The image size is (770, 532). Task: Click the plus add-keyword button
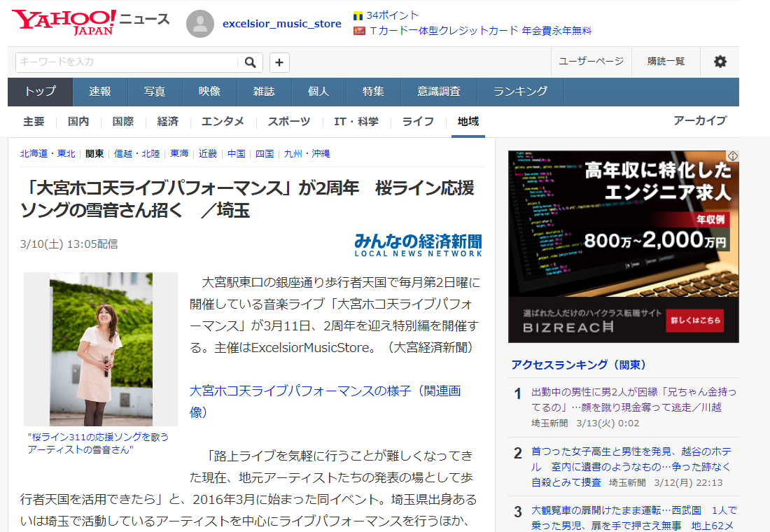point(279,62)
